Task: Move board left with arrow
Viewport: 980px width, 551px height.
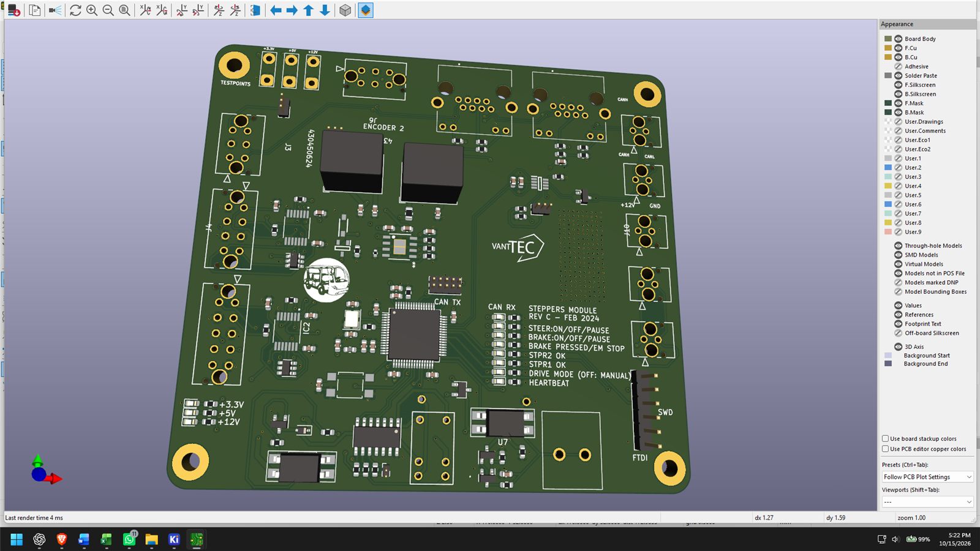Action: pyautogui.click(x=276, y=10)
